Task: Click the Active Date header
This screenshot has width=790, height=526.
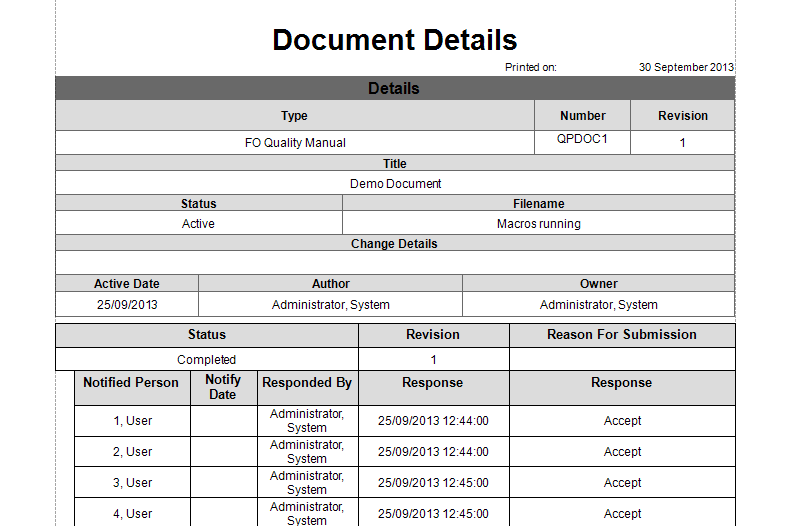Action: 127,284
